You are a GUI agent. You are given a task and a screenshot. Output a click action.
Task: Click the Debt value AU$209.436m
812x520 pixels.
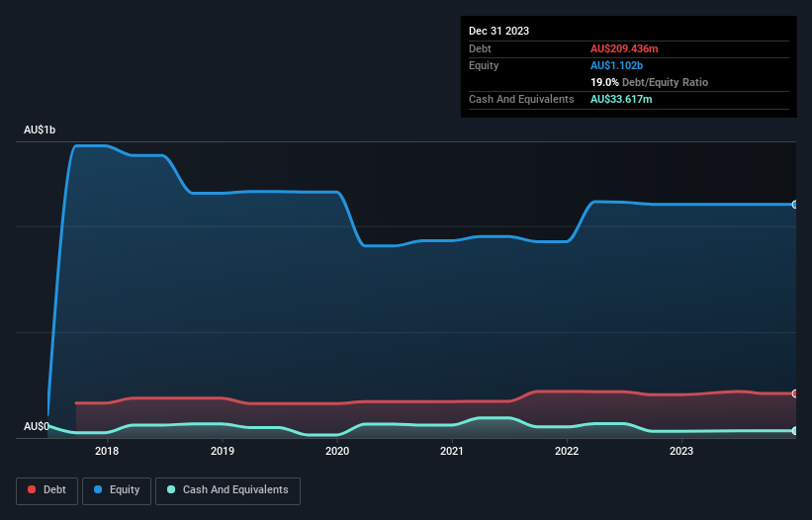coord(624,48)
